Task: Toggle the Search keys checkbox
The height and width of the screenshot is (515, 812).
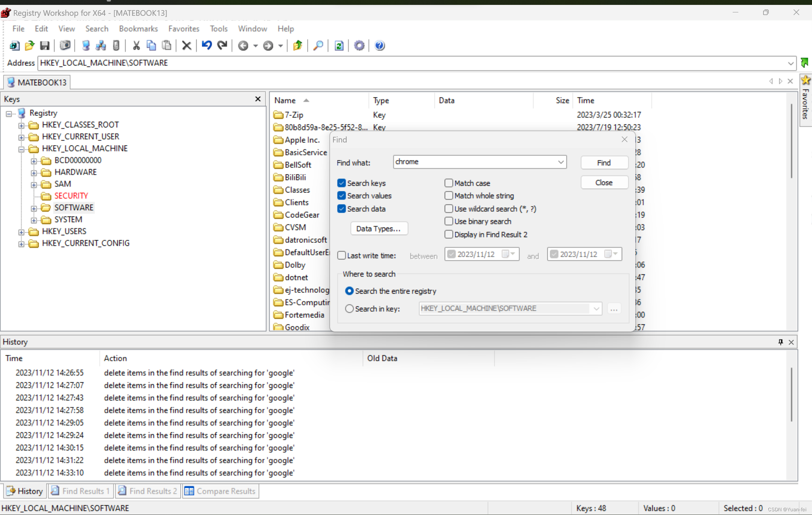Action: [341, 182]
